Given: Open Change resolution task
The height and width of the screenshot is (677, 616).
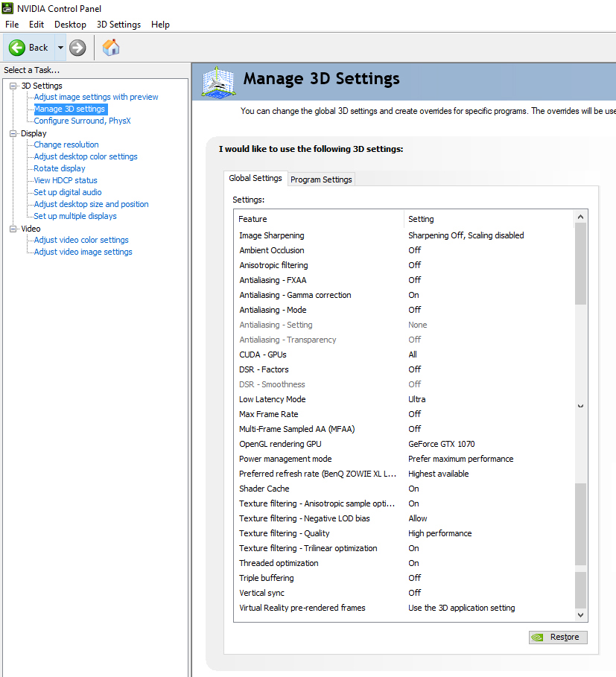Looking at the screenshot, I should (x=66, y=144).
